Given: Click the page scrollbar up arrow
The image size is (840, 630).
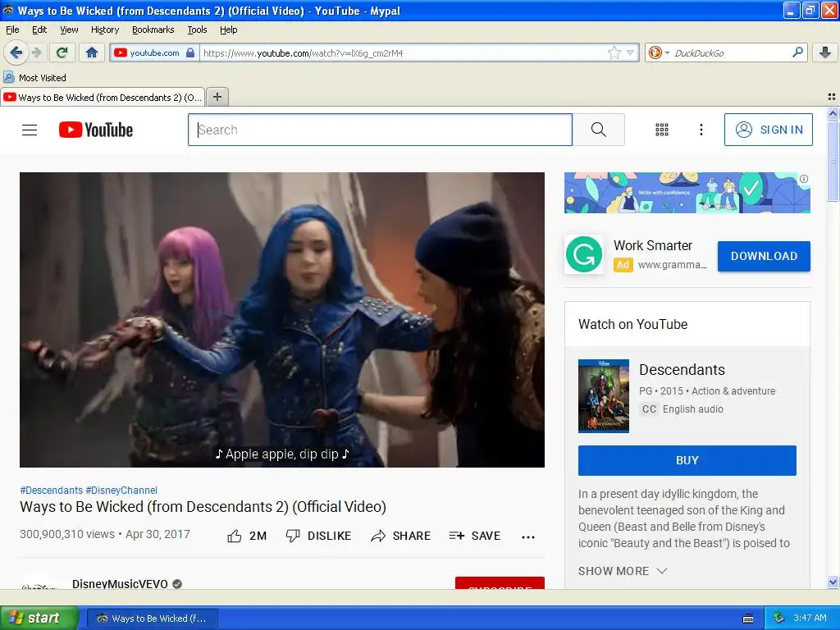Looking at the screenshot, I should (833, 113).
